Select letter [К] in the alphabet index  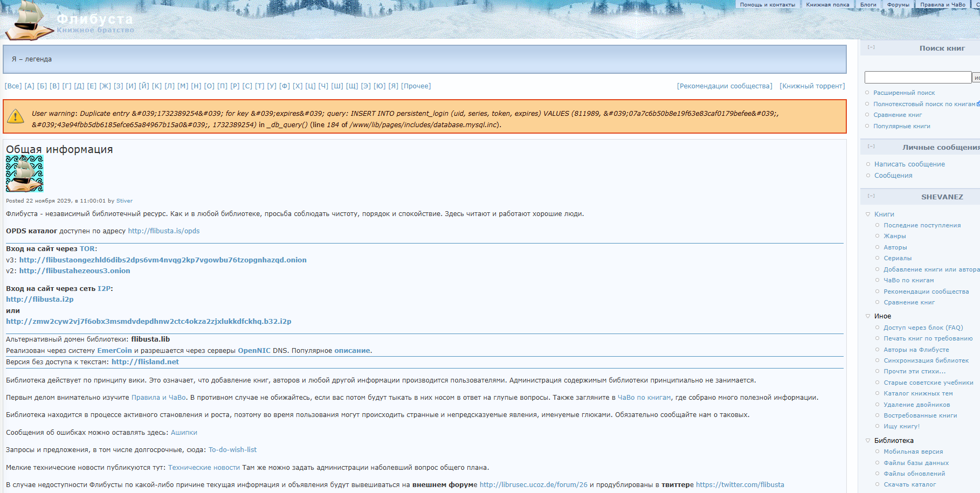[x=157, y=86]
